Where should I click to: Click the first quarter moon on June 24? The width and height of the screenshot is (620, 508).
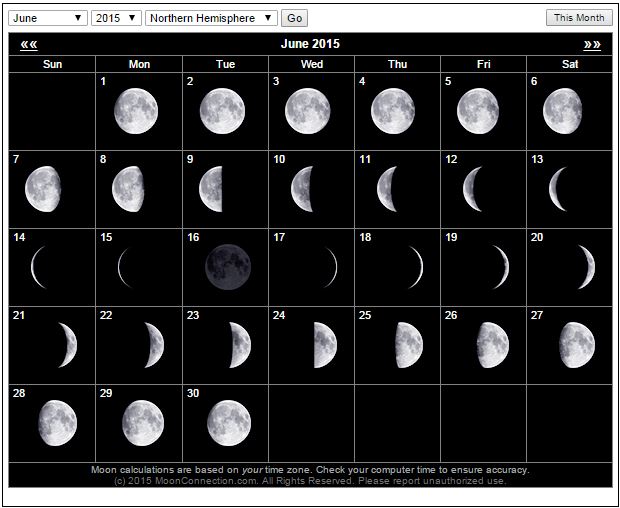tap(324, 344)
